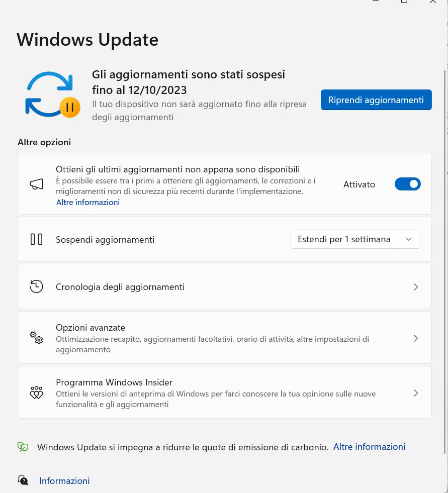Click the vertical scrollbar on the right edge
This screenshot has width=448, height=493.
pyautogui.click(x=444, y=261)
